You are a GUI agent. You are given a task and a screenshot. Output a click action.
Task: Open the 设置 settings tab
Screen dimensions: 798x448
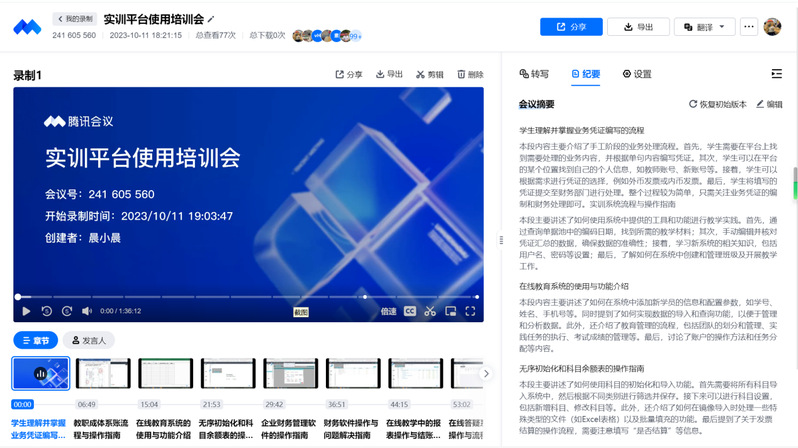pyautogui.click(x=637, y=74)
